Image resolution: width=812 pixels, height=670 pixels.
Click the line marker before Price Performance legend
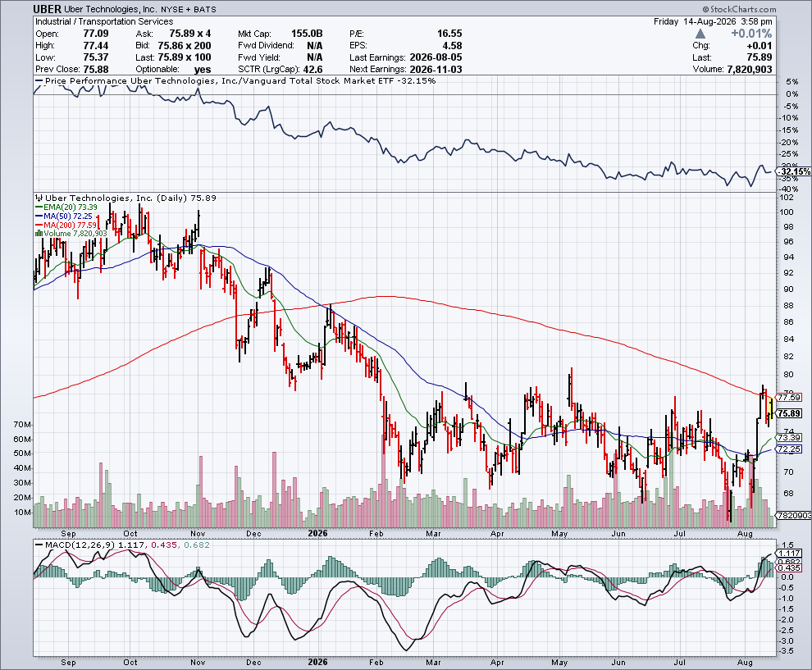[39, 80]
